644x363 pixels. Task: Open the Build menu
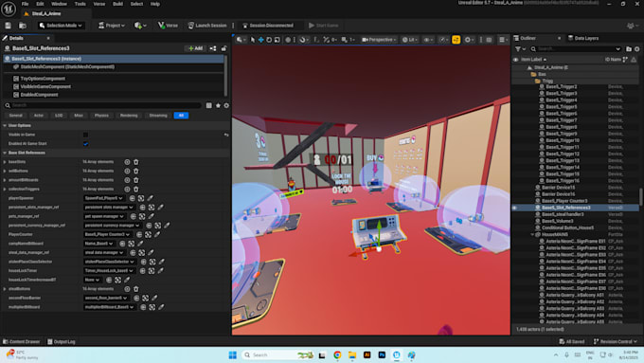pos(117,4)
